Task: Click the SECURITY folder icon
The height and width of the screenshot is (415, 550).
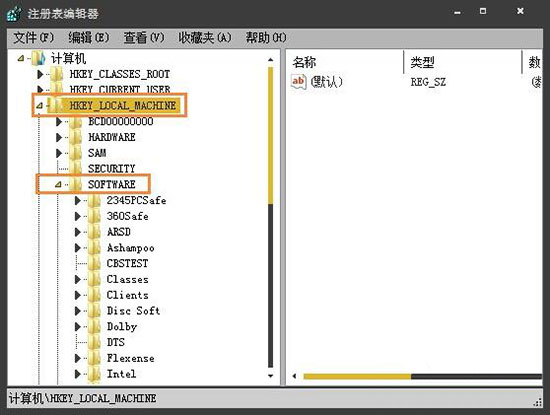Action: point(75,169)
